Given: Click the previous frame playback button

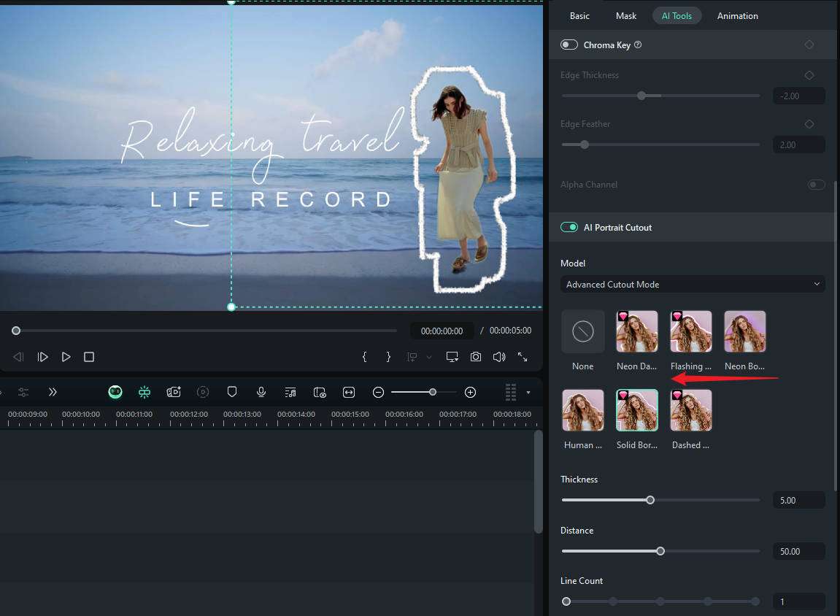Looking at the screenshot, I should click(18, 357).
